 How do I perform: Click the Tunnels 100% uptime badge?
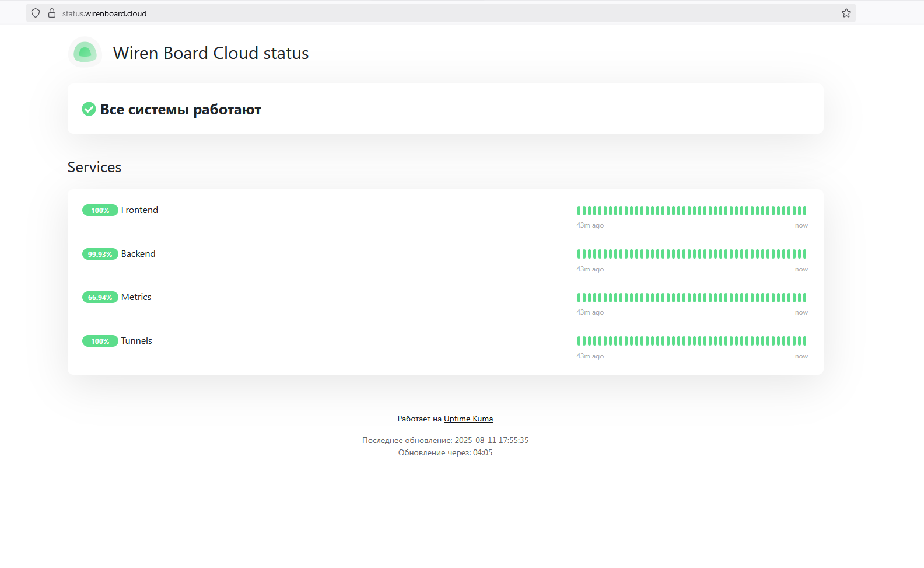(100, 341)
